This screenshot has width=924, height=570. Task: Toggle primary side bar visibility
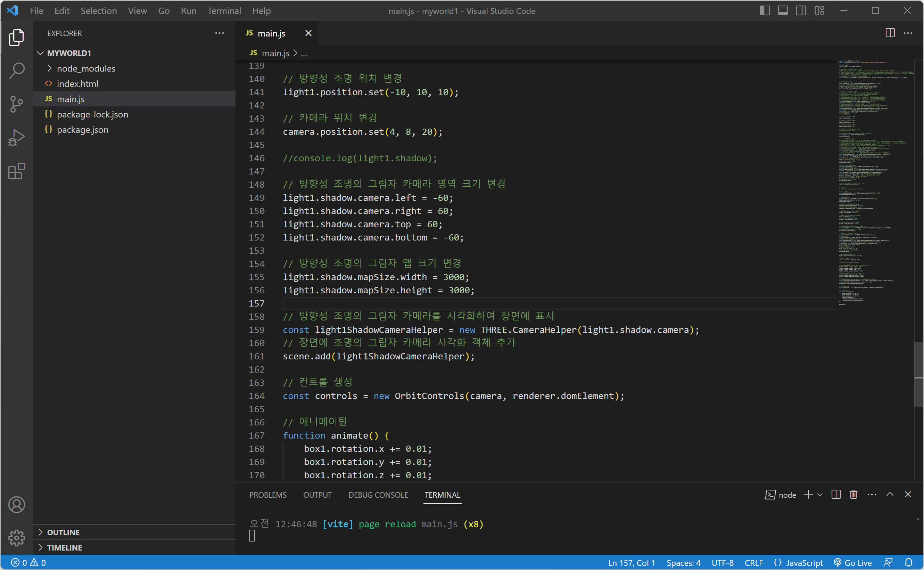(x=765, y=10)
